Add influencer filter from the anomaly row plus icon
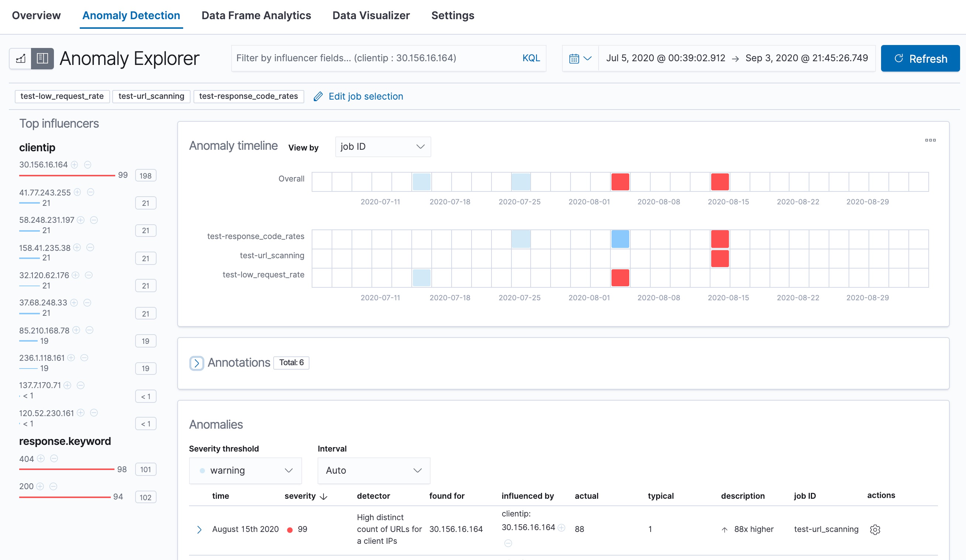 coord(562,528)
